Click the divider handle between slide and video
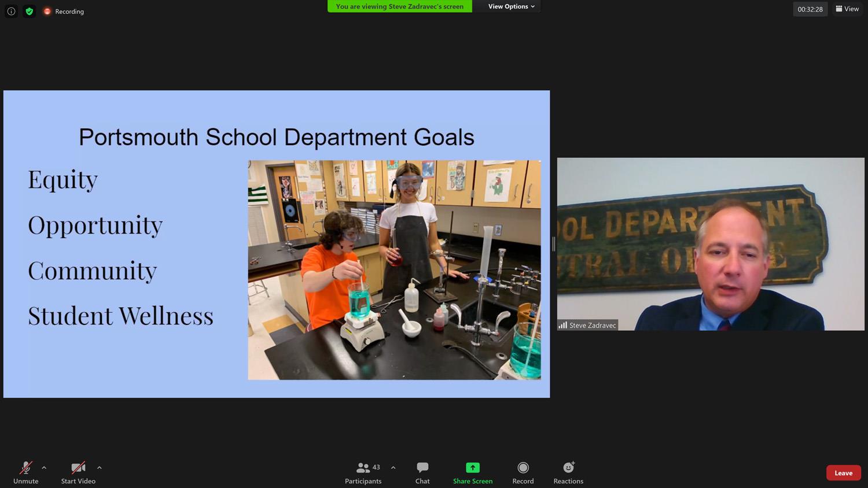Image resolution: width=868 pixels, height=488 pixels. (553, 244)
